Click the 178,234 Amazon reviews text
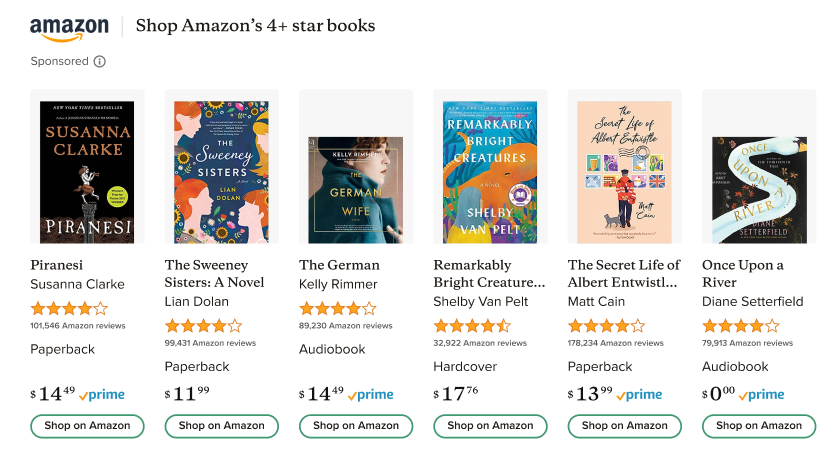The image size is (838, 462). 615,343
